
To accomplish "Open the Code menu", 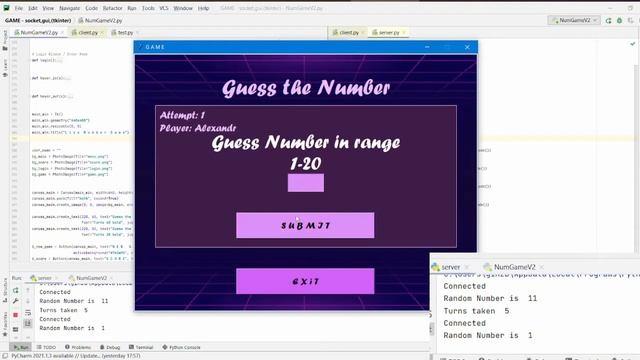I will pos(91,8).
